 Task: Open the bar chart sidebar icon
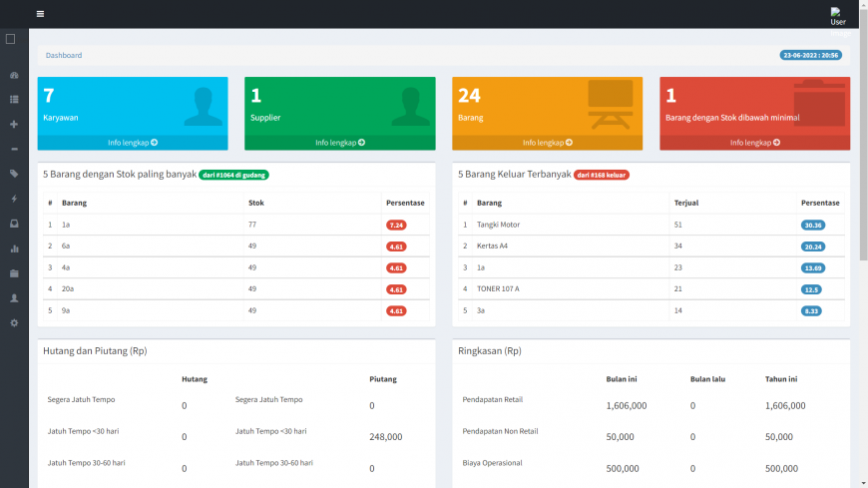(14, 248)
